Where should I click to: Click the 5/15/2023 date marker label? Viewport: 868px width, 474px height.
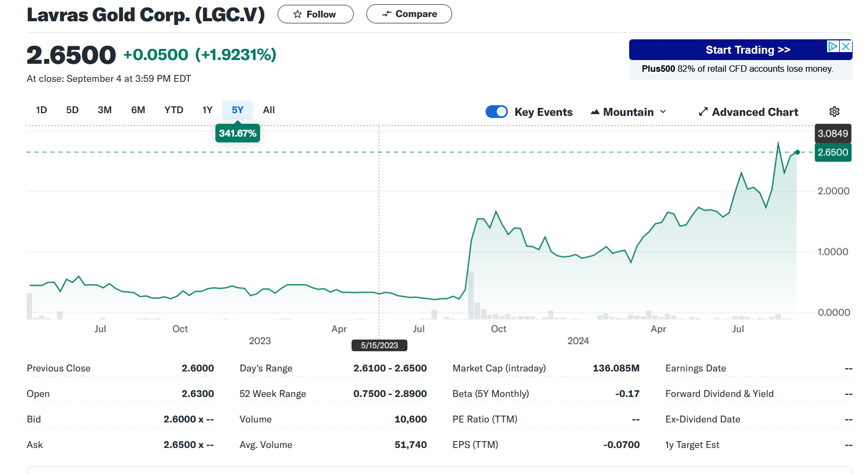pos(379,345)
